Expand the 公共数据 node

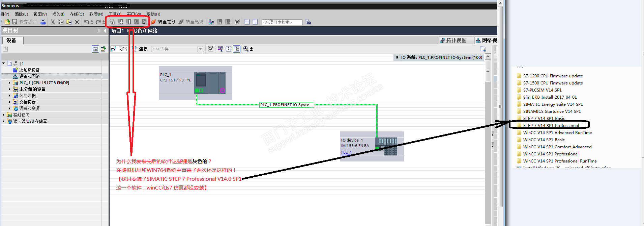[9, 96]
